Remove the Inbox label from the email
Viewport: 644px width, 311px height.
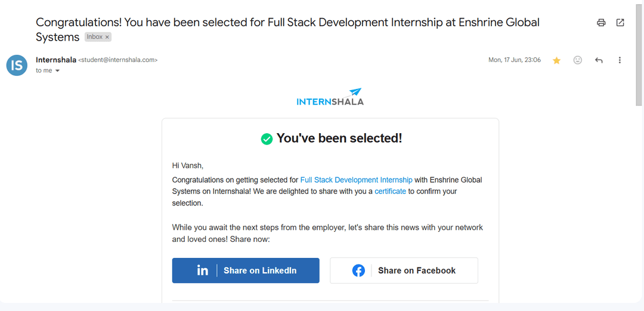[107, 37]
